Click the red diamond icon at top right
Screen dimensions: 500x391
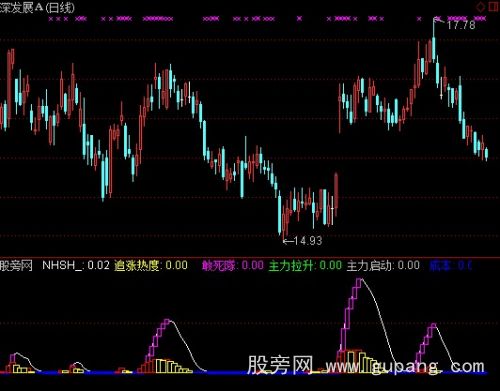click(481, 7)
